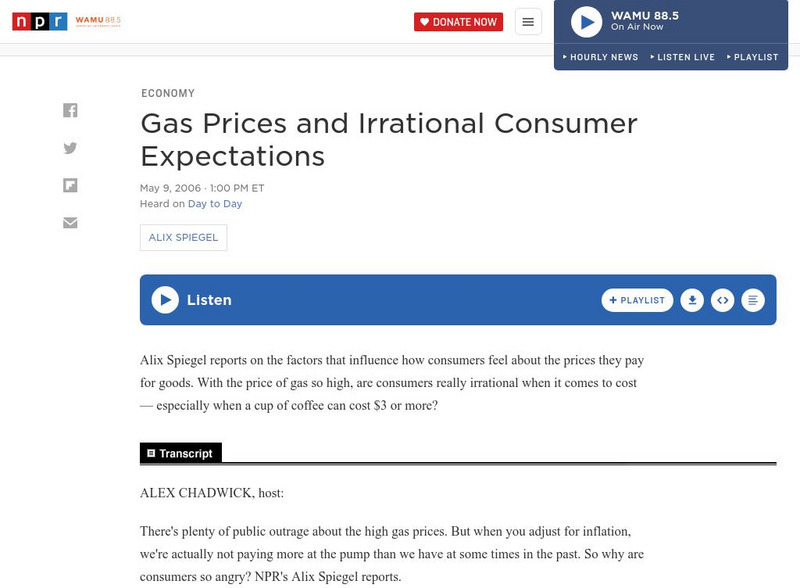Email this article using envelope icon
The width and height of the screenshot is (800, 588).
pyautogui.click(x=70, y=222)
